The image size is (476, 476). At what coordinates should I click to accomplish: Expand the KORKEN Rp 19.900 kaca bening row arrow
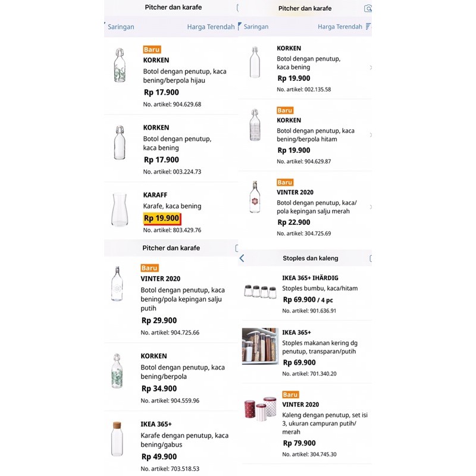[370, 68]
